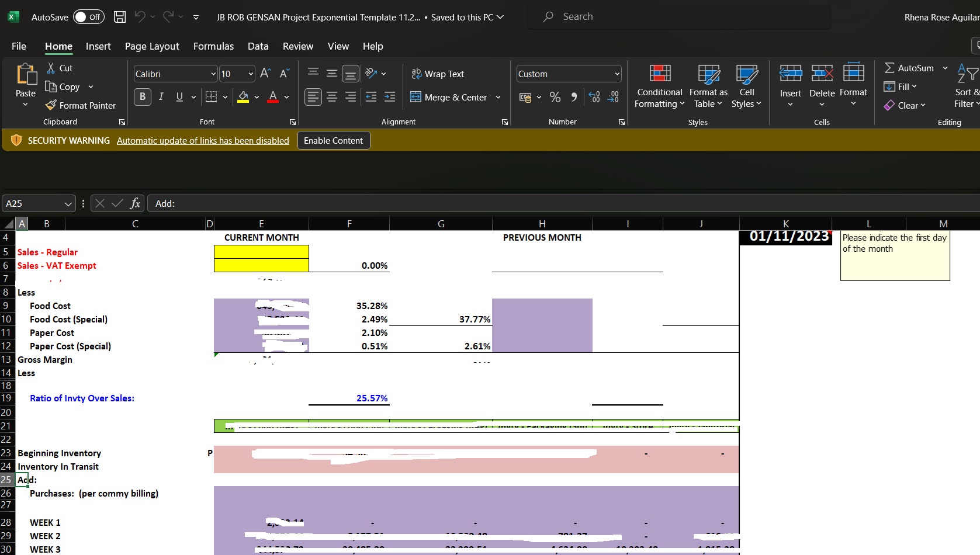980x555 pixels.
Task: Open Font settings dialog launcher
Action: [292, 122]
